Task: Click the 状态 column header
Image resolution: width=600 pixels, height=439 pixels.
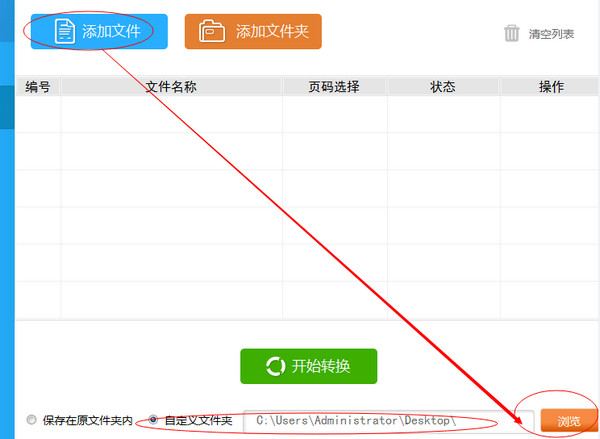Action: [443, 86]
